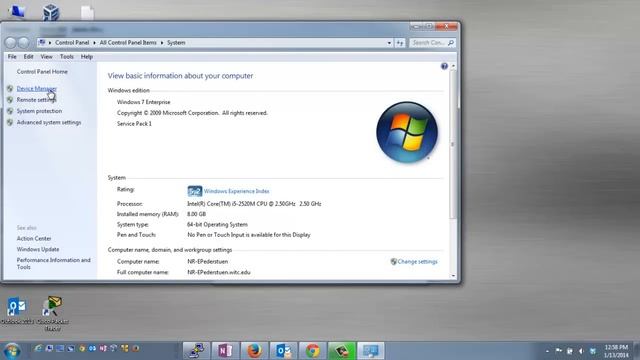Viewport: 640px width, 360px height.
Task: Click the Windows 7 Enterprise edition text
Action: tap(144, 102)
